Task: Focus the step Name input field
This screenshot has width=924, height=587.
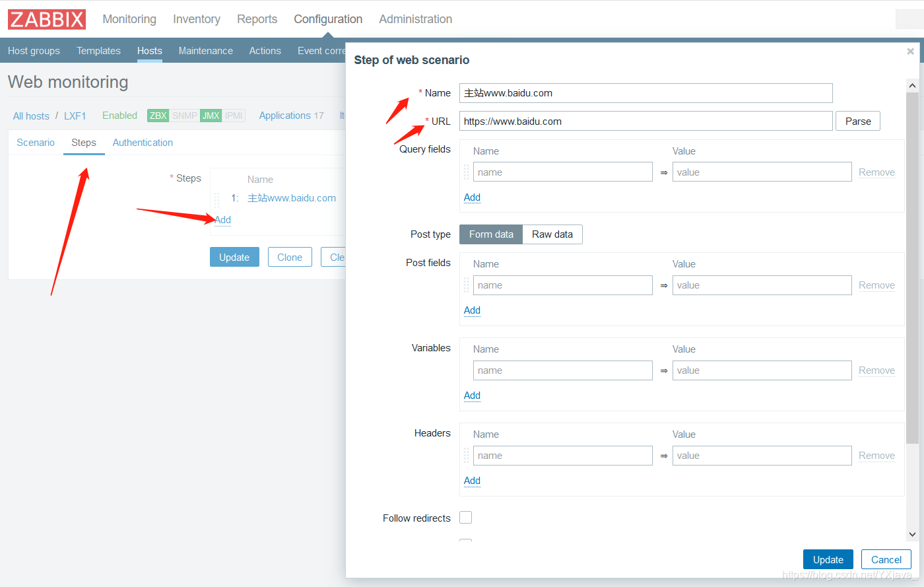Action: [x=646, y=93]
